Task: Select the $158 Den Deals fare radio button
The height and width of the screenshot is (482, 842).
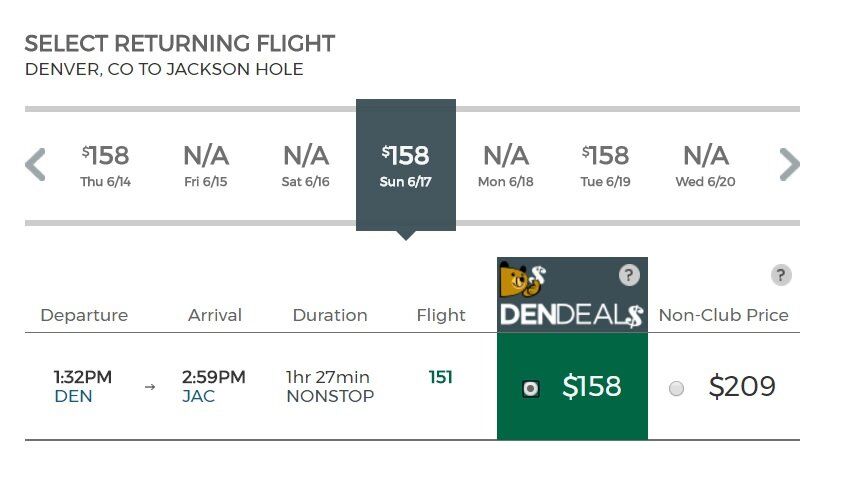Action: click(531, 388)
